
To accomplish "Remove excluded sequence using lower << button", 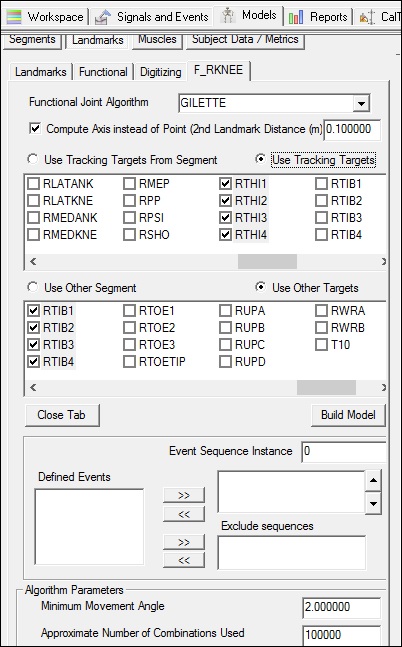I will [184, 560].
